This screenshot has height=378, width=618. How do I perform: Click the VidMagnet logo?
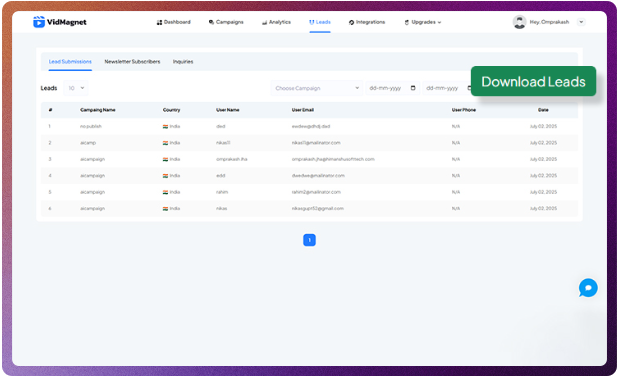(60, 22)
